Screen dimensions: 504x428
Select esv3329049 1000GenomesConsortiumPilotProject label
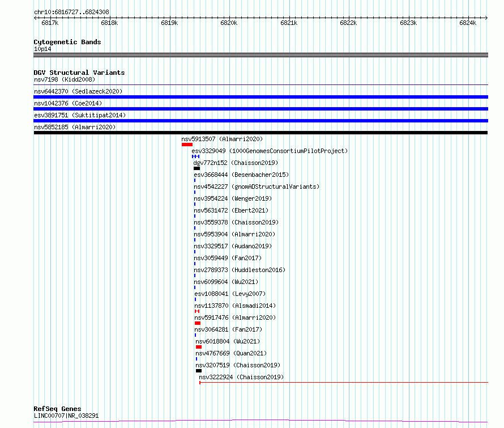[x=270, y=151]
